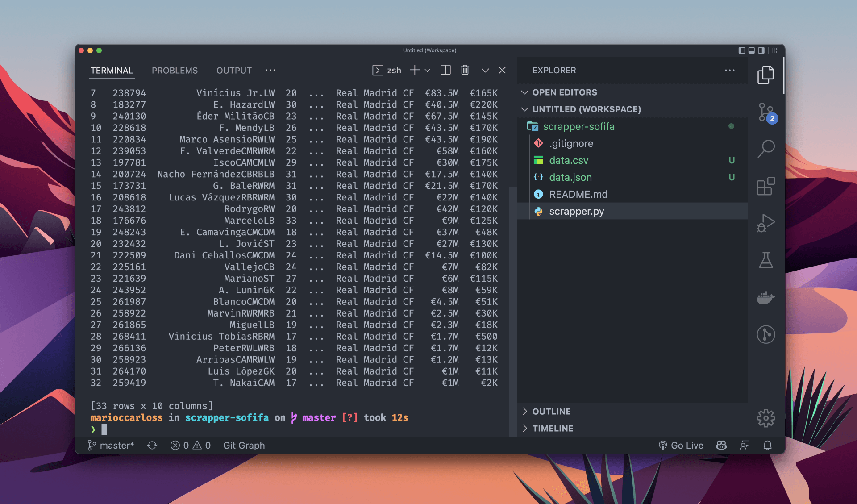This screenshot has width=857, height=504.
Task: Open the Manage gear settings menu
Action: click(766, 418)
